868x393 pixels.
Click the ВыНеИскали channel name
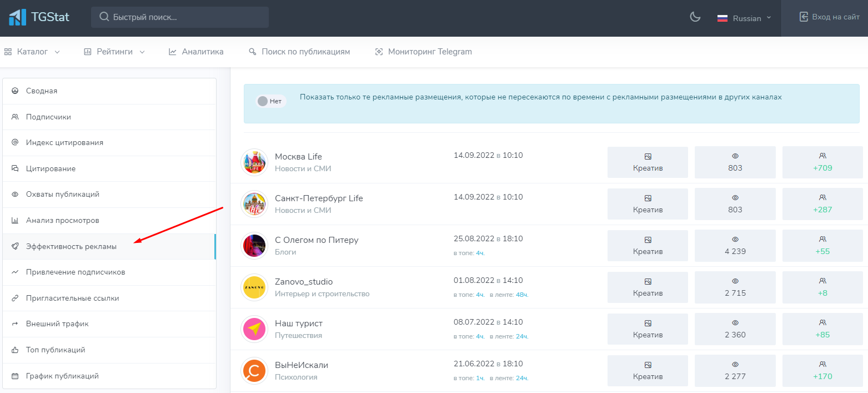pos(302,365)
